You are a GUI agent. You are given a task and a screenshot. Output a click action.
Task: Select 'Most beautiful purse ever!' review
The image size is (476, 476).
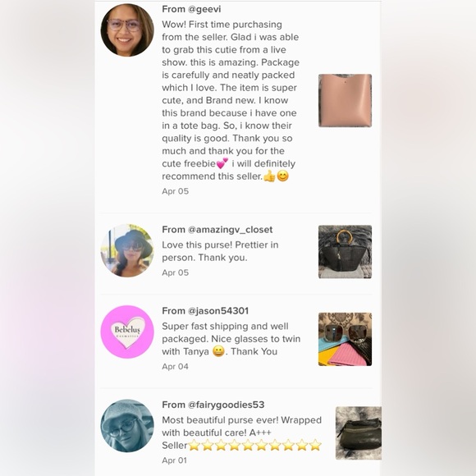pyautogui.click(x=241, y=433)
